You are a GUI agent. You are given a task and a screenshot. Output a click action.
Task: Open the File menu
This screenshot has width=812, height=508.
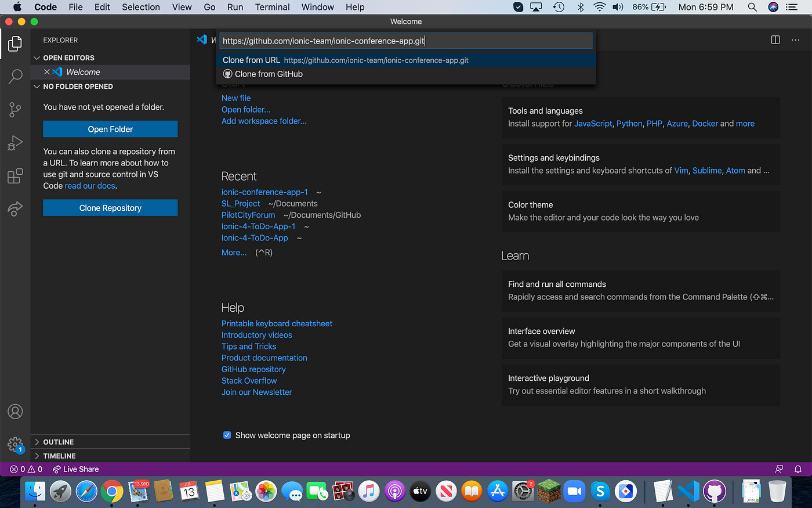tap(75, 7)
